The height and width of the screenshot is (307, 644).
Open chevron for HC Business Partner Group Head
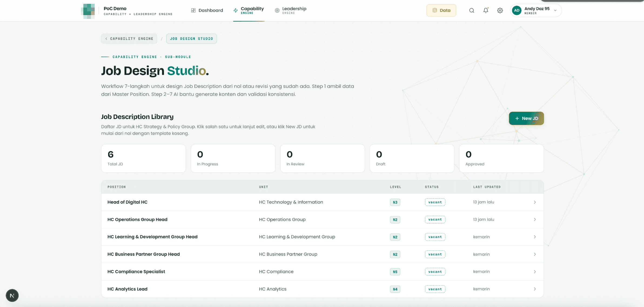[535, 254]
